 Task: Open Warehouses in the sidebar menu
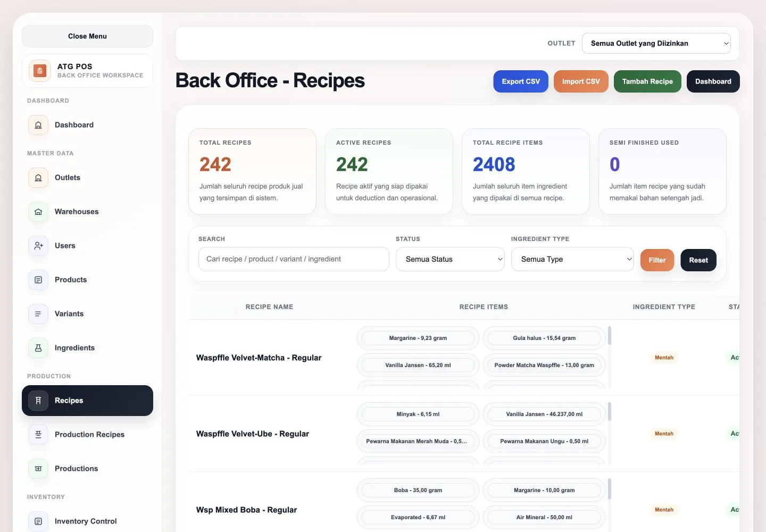click(87, 212)
